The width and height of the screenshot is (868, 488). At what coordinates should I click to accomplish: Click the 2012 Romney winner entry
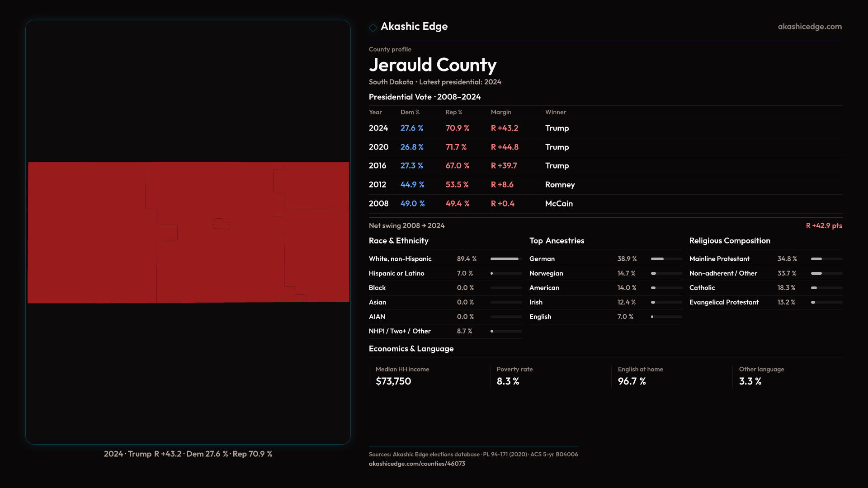point(560,185)
